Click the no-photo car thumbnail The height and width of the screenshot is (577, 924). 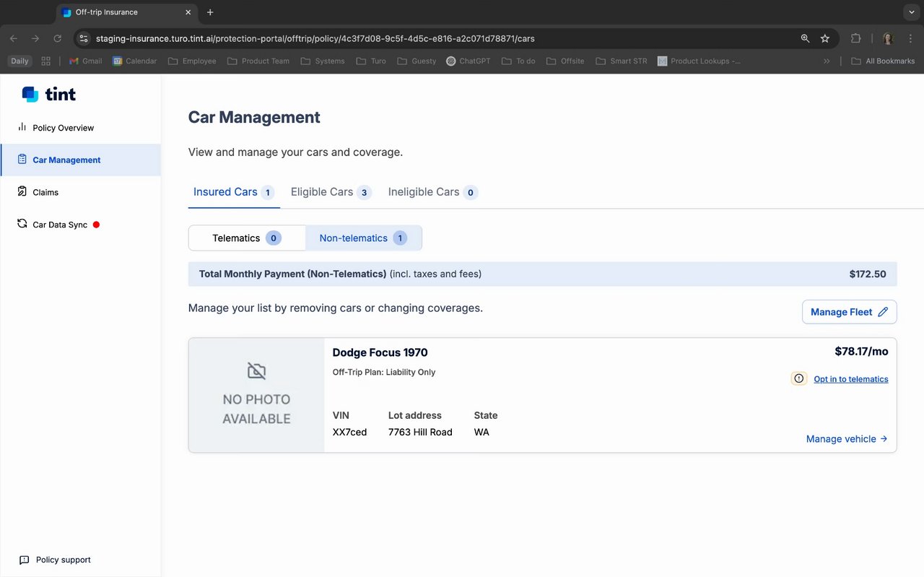(256, 395)
